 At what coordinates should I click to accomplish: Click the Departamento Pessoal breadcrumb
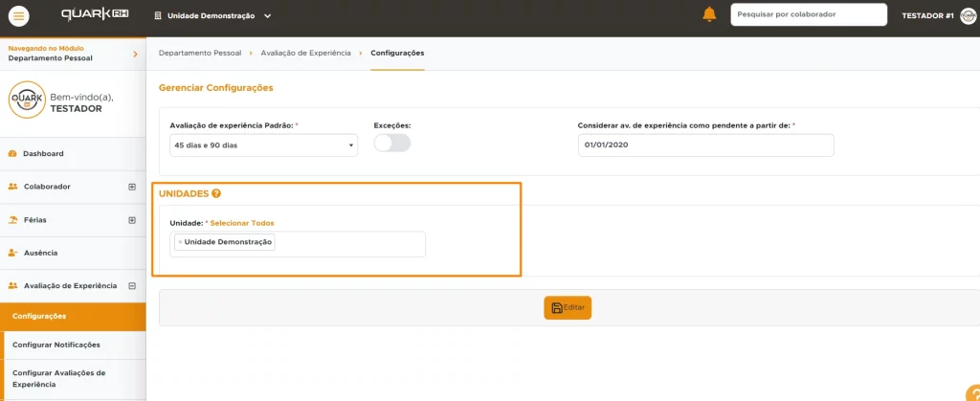coord(200,53)
